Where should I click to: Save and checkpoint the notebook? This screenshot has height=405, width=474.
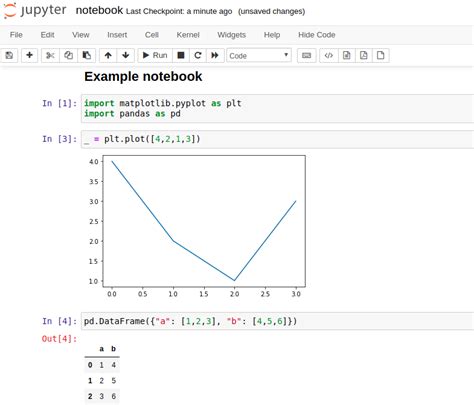[9, 55]
